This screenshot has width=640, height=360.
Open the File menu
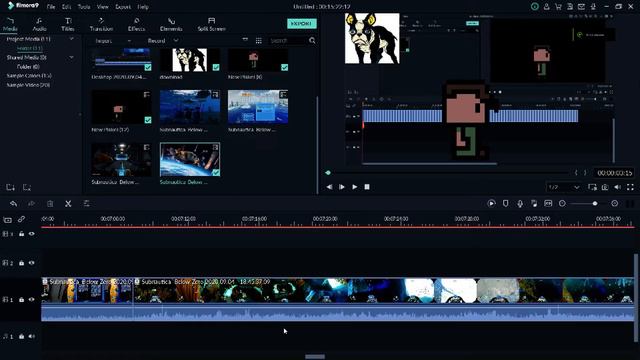pyautogui.click(x=51, y=7)
